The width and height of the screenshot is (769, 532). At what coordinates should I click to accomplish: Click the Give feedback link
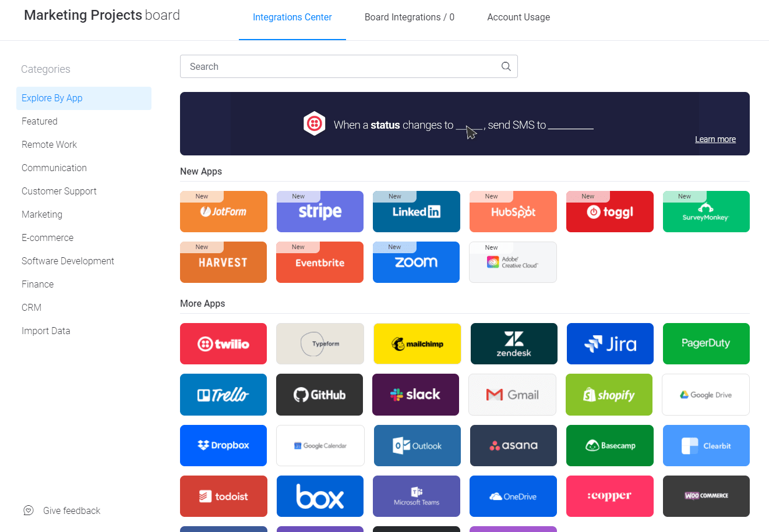[x=72, y=510]
